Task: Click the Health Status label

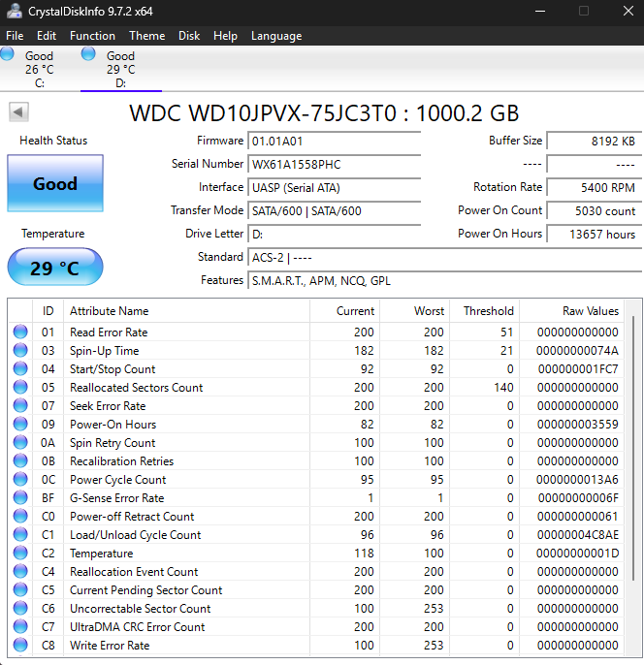Action: (53, 141)
